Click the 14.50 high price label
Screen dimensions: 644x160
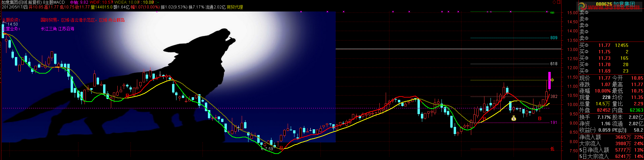click(13, 24)
